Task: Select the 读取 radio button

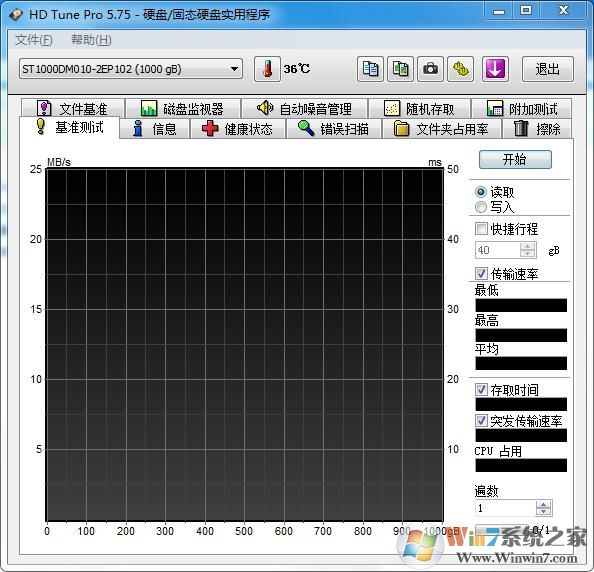Action: pos(481,192)
